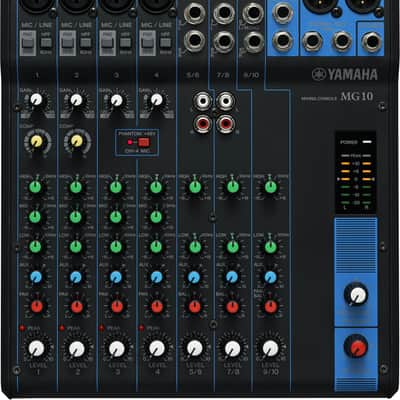Turn the channel 9/10 red balance knob
The height and width of the screenshot is (400, 400).
(271, 307)
